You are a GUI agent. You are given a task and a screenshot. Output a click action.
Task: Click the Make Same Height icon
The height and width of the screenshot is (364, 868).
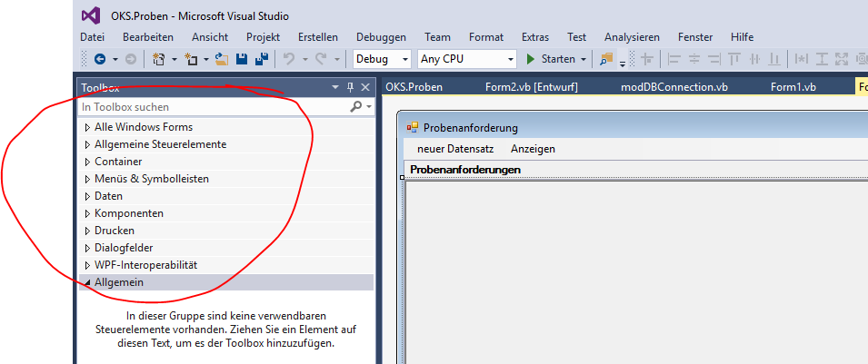(822, 59)
